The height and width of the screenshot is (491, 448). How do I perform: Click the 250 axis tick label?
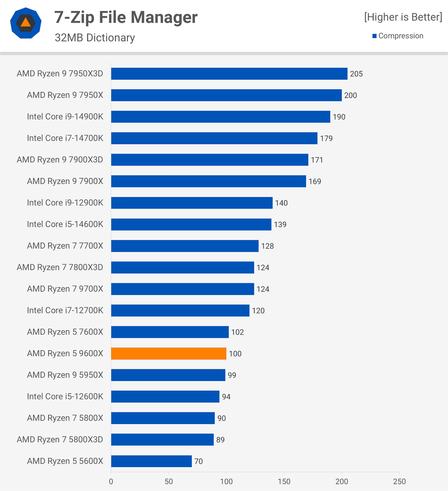coord(399,481)
